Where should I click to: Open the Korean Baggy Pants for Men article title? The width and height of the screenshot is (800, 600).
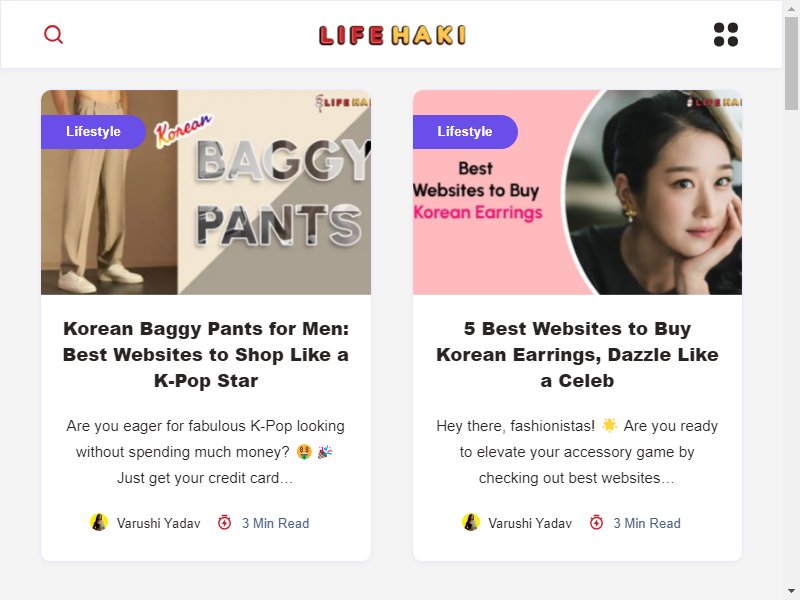[206, 355]
